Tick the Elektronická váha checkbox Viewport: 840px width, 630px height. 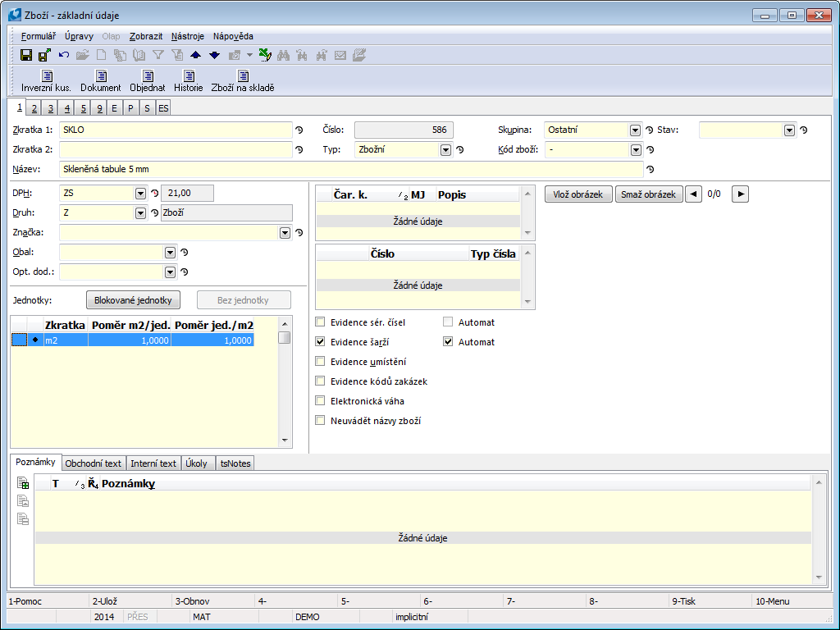pos(321,401)
